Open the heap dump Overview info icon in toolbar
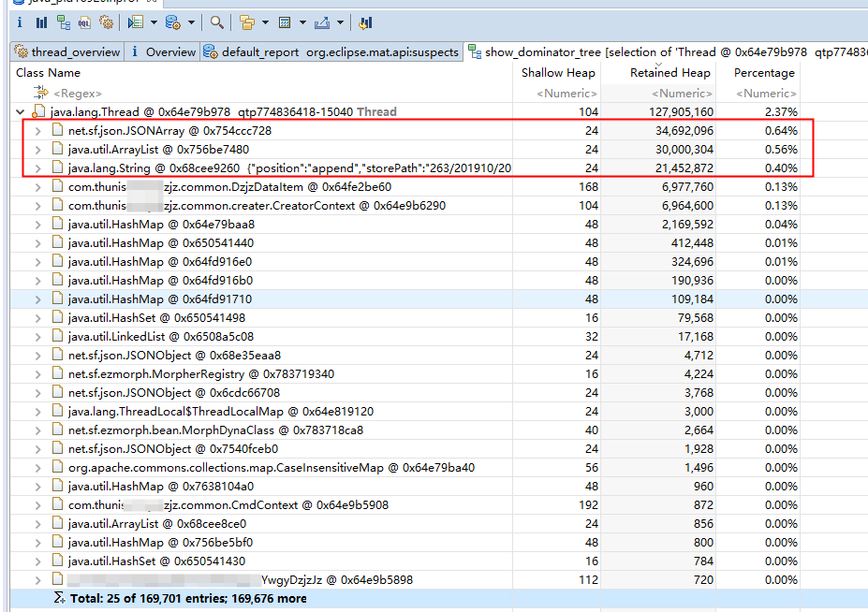Image resolution: width=868 pixels, height=612 pixels. (x=20, y=22)
